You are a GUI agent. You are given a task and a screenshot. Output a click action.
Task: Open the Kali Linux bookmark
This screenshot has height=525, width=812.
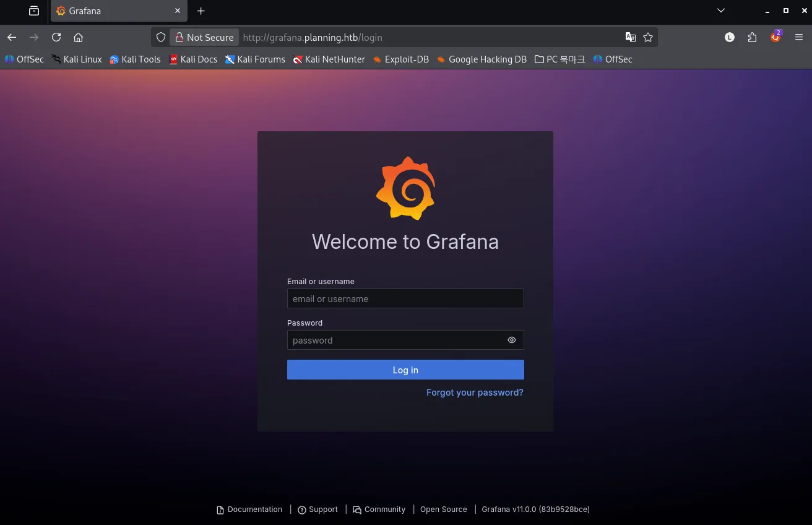[77, 59]
